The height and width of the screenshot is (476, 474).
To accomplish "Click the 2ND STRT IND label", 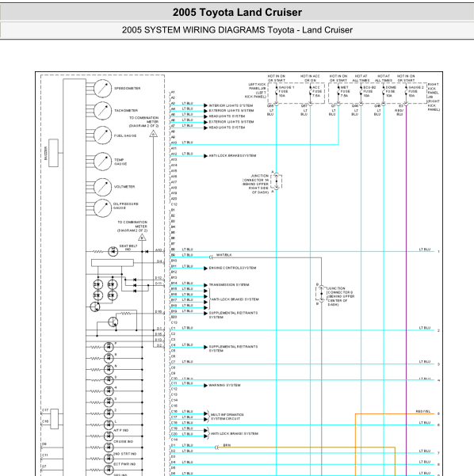I will [125, 454].
